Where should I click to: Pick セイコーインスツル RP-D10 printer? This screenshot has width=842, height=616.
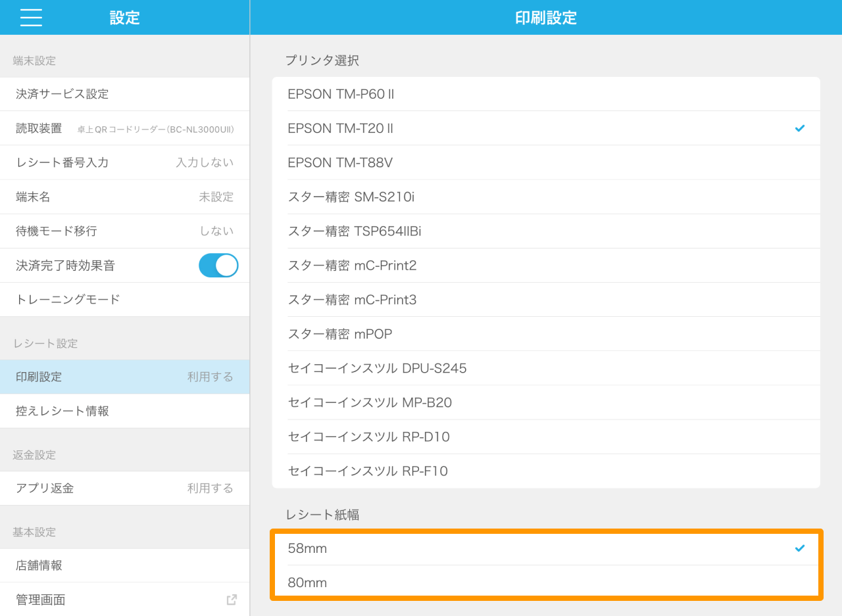[x=546, y=436]
